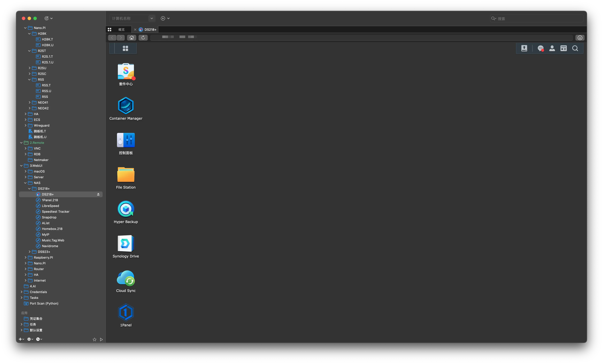Select the LibreSpeed connection in the sidebar
Image resolution: width=603 pixels, height=364 pixels.
click(x=50, y=206)
